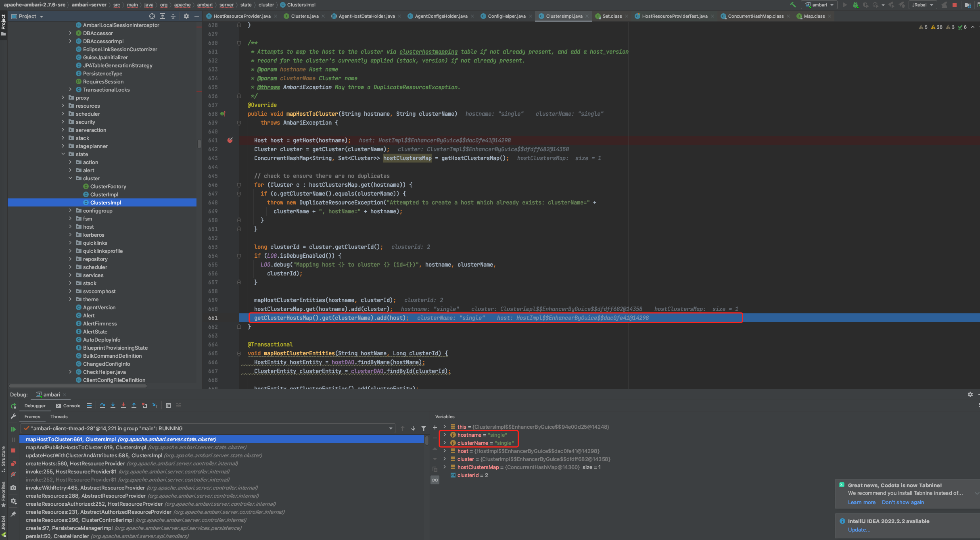This screenshot has width=980, height=540.
Task: Toggle the JRebel tool window sidebar button
Action: tap(4, 526)
